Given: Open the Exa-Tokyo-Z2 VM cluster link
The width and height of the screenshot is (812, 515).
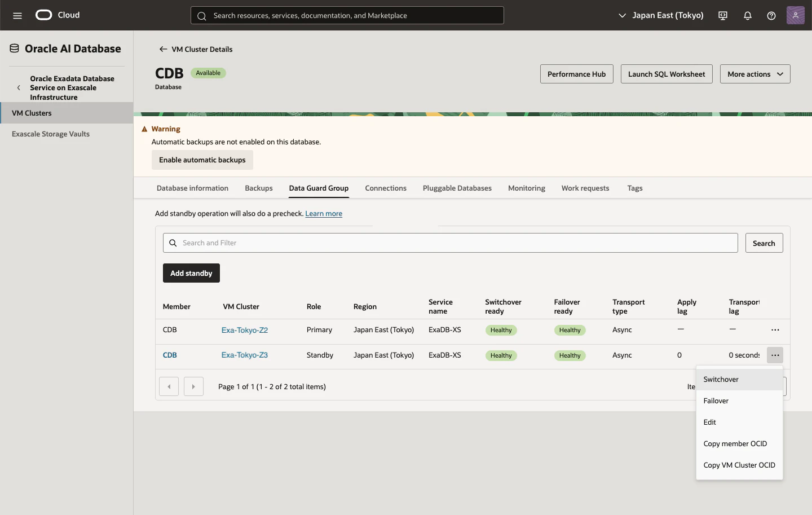Looking at the screenshot, I should [x=245, y=331].
